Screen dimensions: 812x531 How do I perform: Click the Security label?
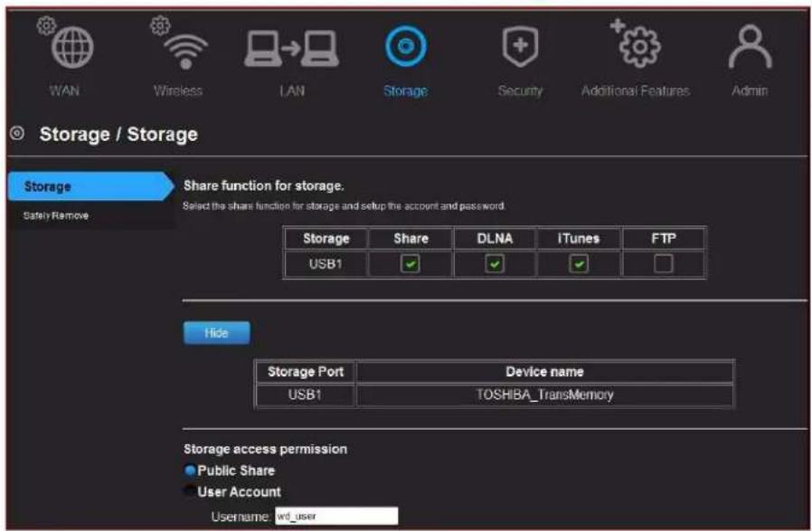coord(520,91)
